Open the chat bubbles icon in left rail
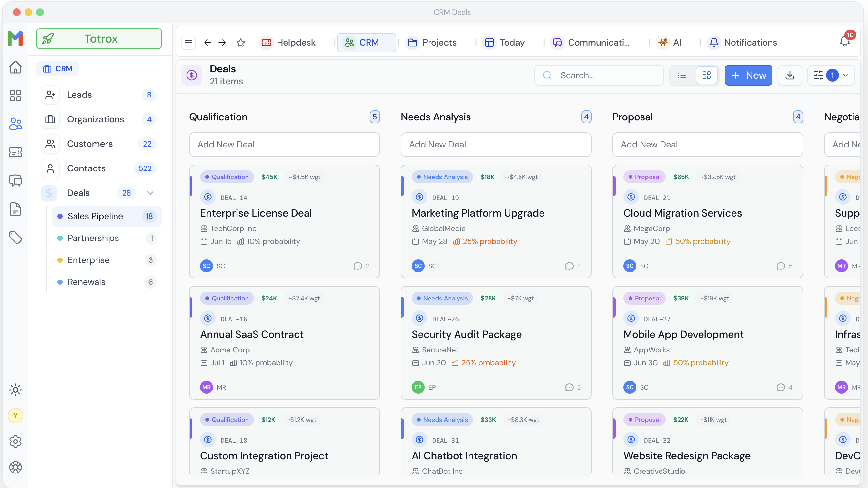868x488 pixels. pos(15,181)
